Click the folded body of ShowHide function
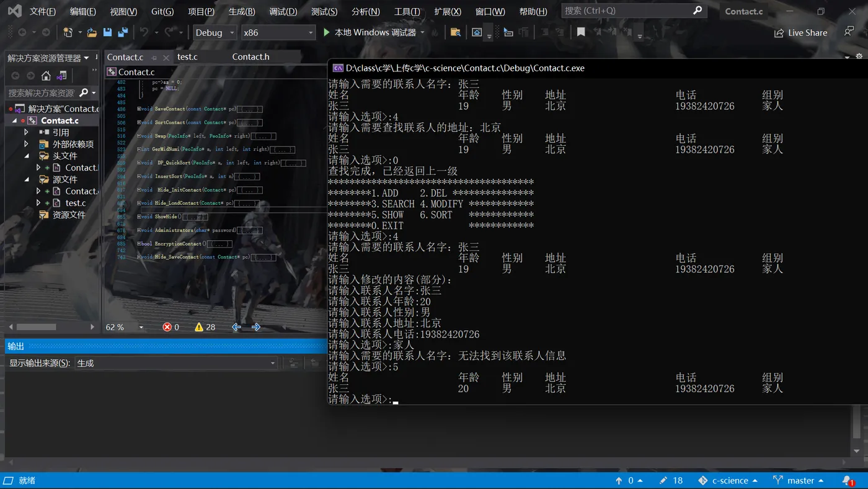 tap(195, 217)
